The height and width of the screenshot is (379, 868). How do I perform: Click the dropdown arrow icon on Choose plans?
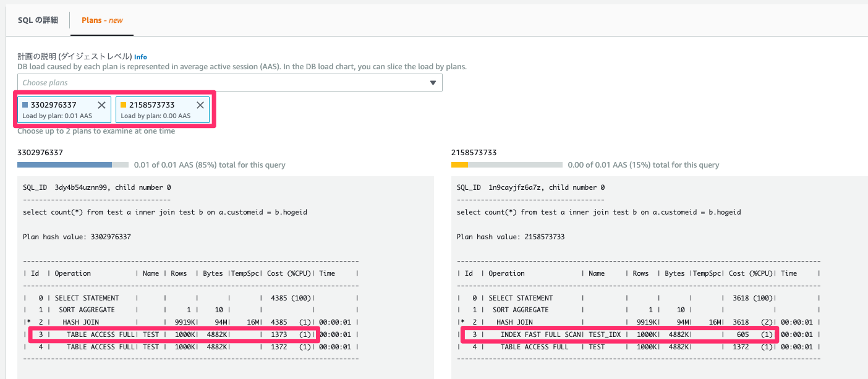coord(433,82)
